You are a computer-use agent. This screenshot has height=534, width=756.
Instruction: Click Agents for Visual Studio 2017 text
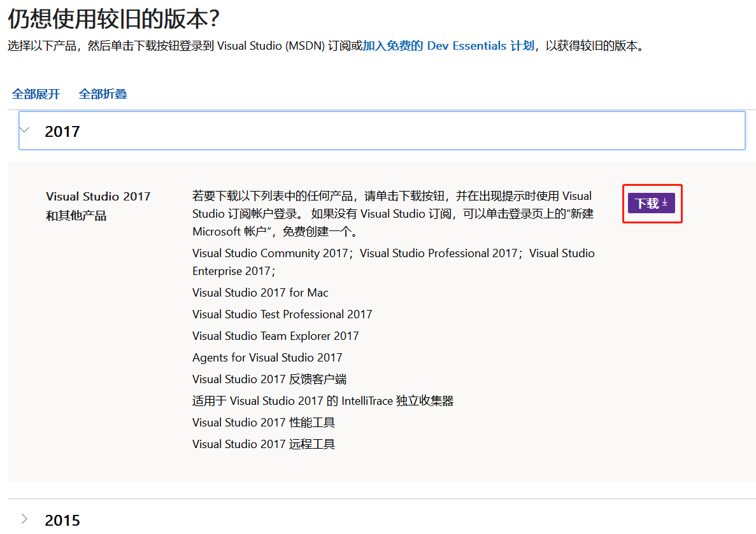[x=267, y=358]
